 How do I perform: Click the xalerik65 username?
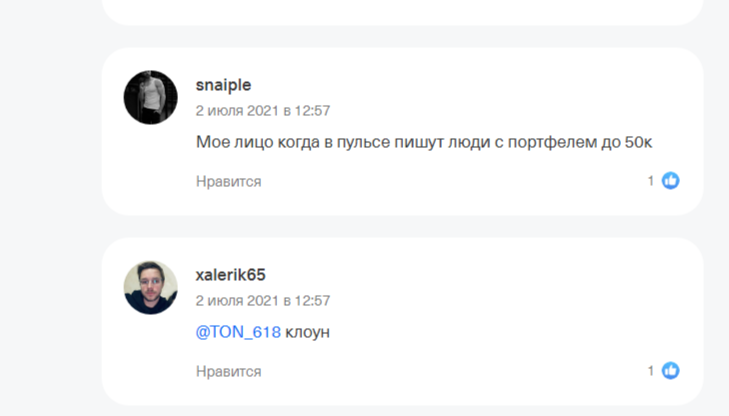click(230, 275)
